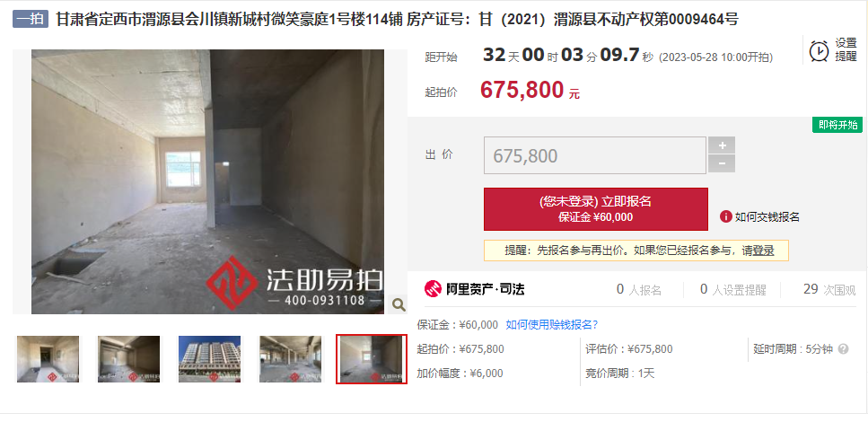Select the highlighted fifth thumbnail

[372, 359]
